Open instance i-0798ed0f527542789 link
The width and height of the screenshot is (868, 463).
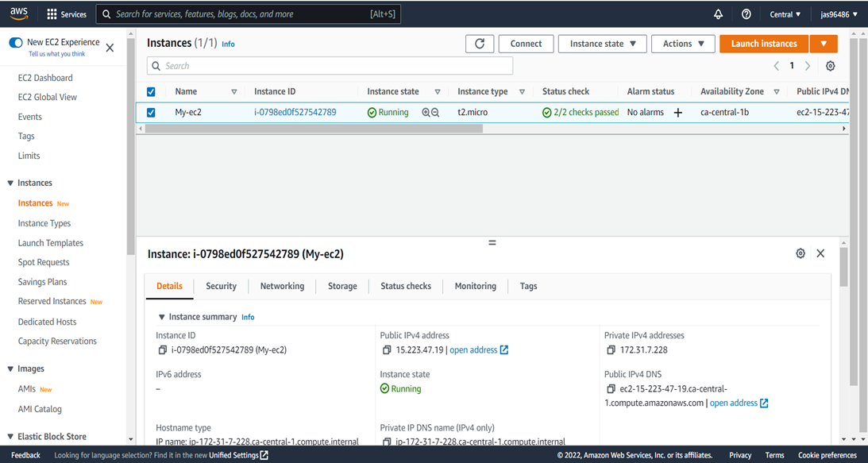(295, 113)
